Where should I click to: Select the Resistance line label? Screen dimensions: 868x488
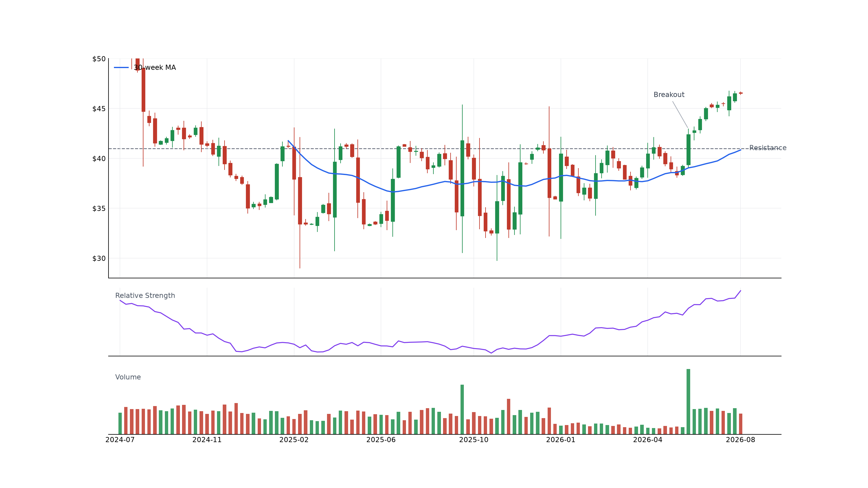pyautogui.click(x=768, y=148)
